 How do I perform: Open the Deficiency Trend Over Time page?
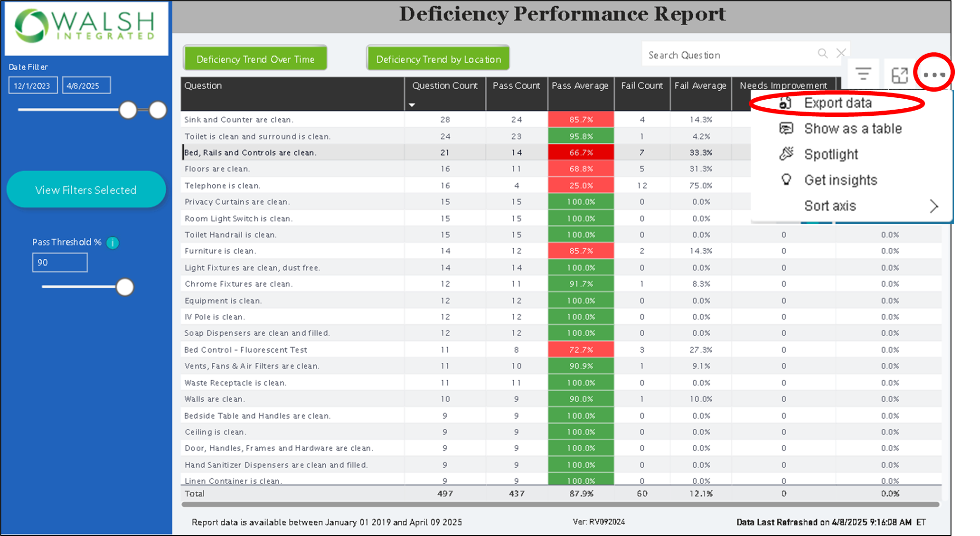255,59
